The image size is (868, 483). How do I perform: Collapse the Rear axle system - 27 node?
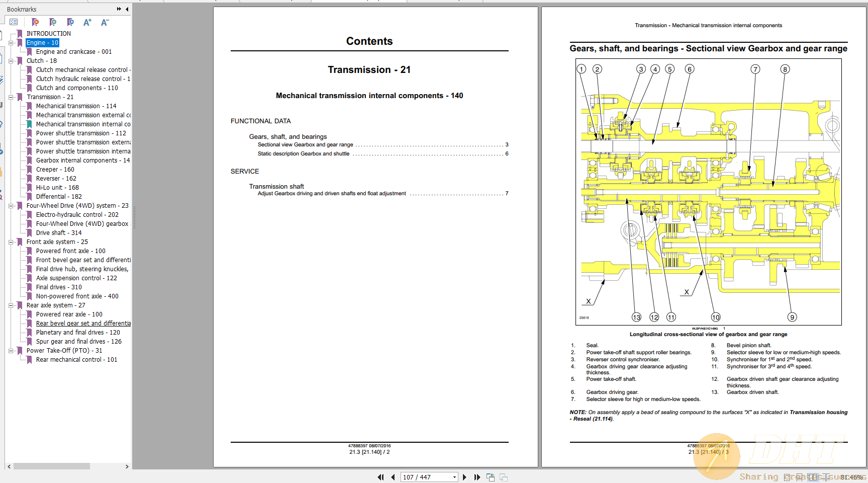click(12, 305)
